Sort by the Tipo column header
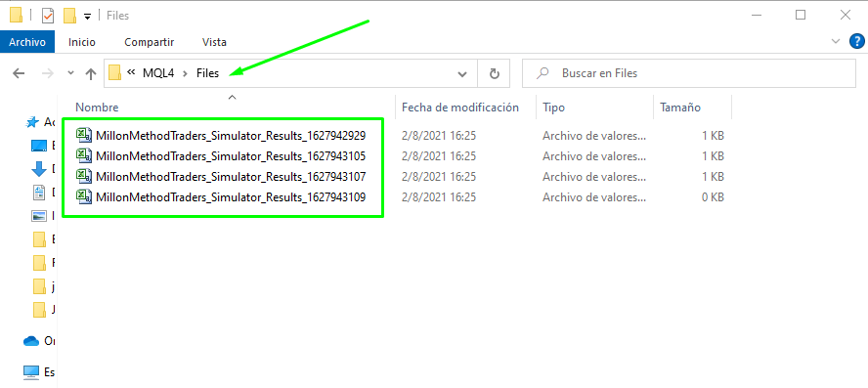 pyautogui.click(x=553, y=108)
